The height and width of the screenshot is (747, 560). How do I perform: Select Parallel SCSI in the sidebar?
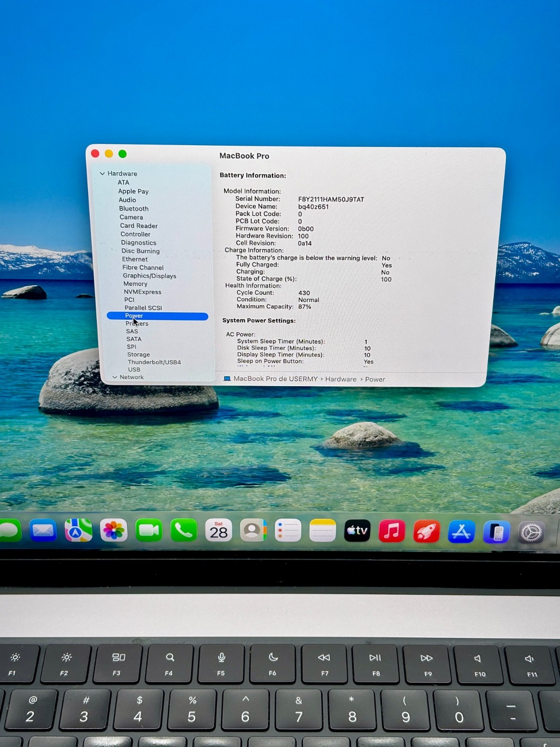tap(143, 308)
